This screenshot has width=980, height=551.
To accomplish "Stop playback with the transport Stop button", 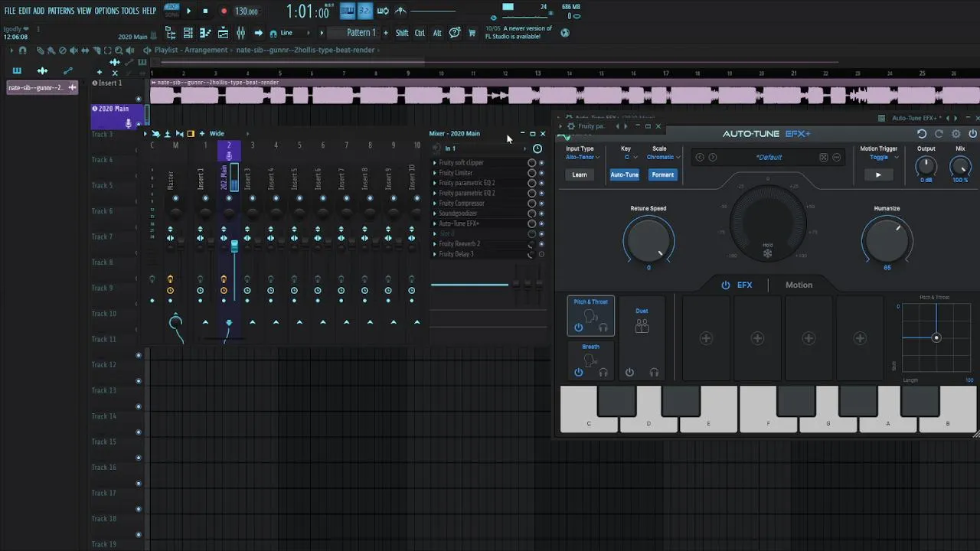I will [x=205, y=11].
